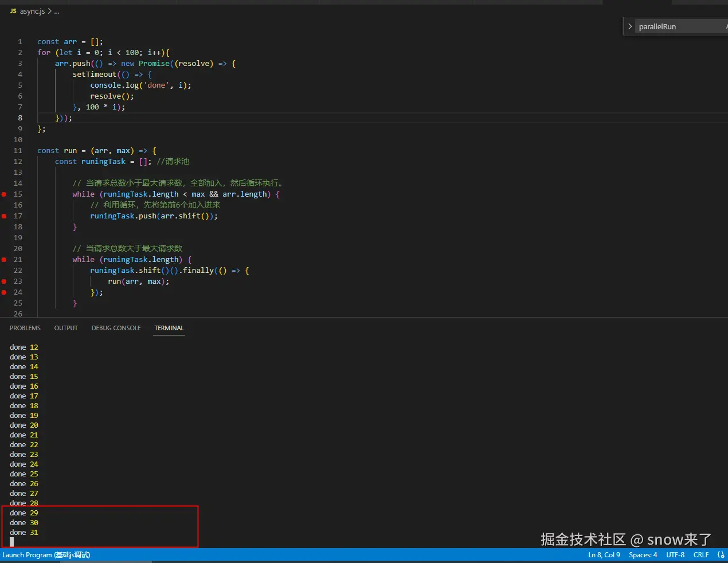
Task: Click 'while (runingTask.length) {' on line 21
Action: (132, 260)
